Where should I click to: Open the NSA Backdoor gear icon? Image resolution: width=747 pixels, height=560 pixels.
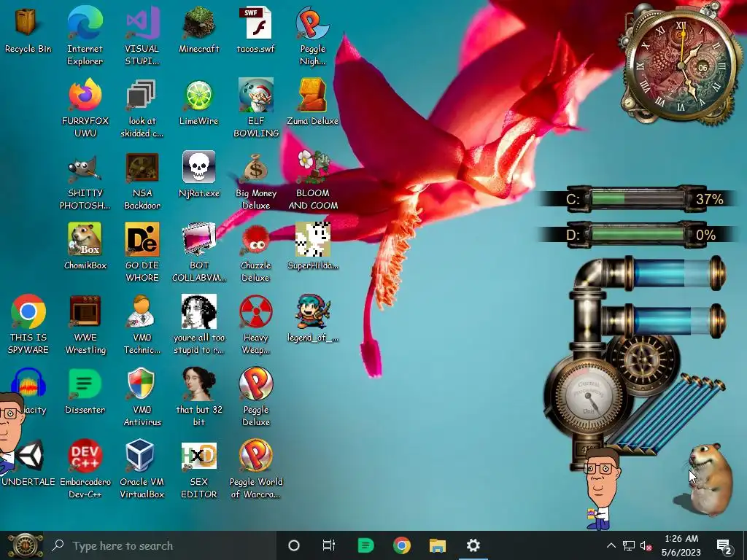[142, 168]
